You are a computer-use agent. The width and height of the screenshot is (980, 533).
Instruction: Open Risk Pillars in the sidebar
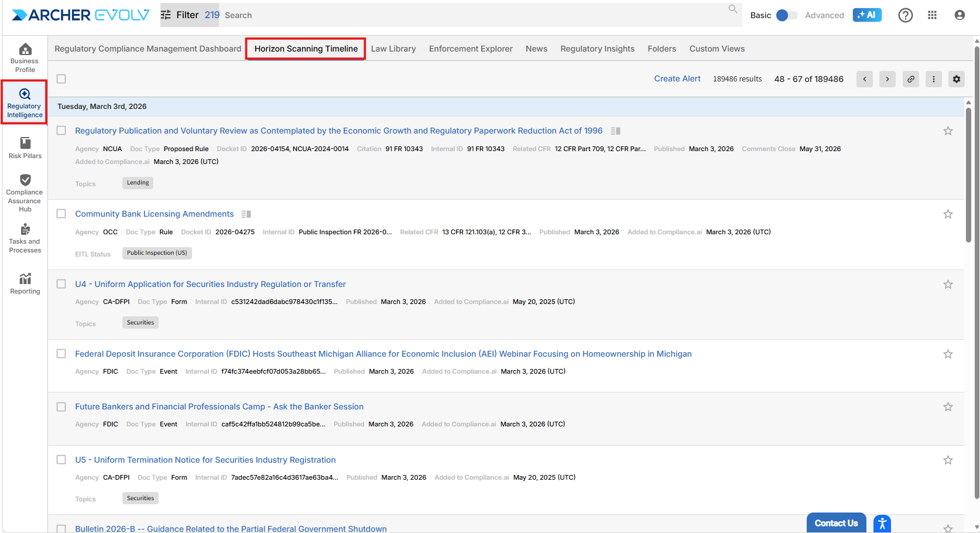pyautogui.click(x=25, y=148)
